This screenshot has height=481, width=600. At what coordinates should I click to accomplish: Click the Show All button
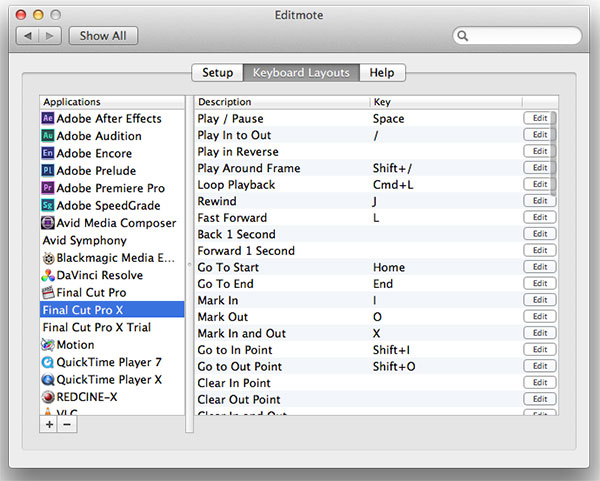103,36
